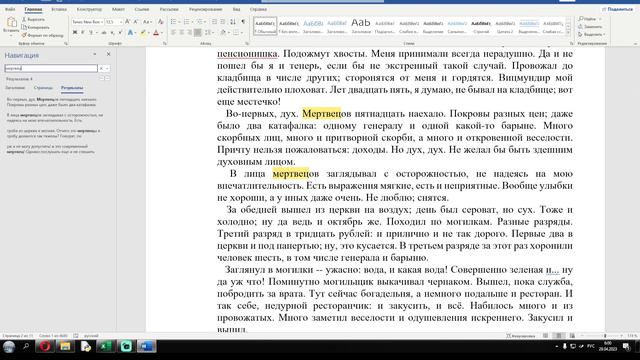Image resolution: width=640 pixels, height=360 pixels.
Task: Toggle strikethrough formatting
Action: (104, 32)
